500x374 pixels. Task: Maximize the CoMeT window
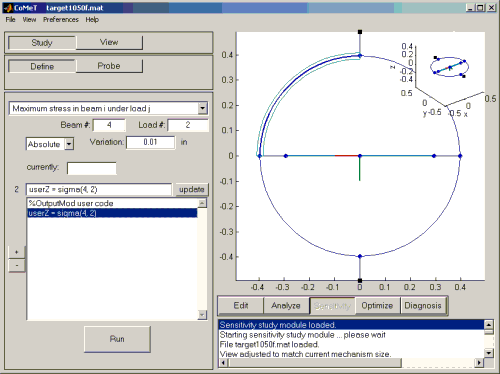point(480,8)
